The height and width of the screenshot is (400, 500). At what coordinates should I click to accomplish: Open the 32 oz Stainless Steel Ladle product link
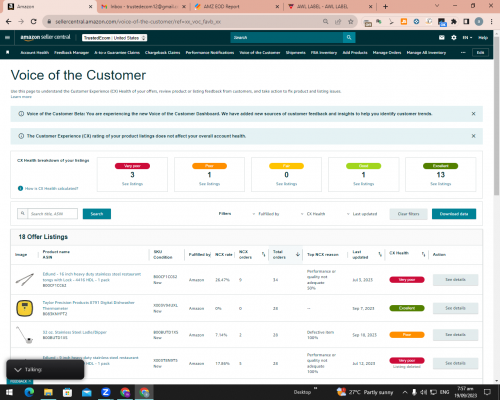75,332
